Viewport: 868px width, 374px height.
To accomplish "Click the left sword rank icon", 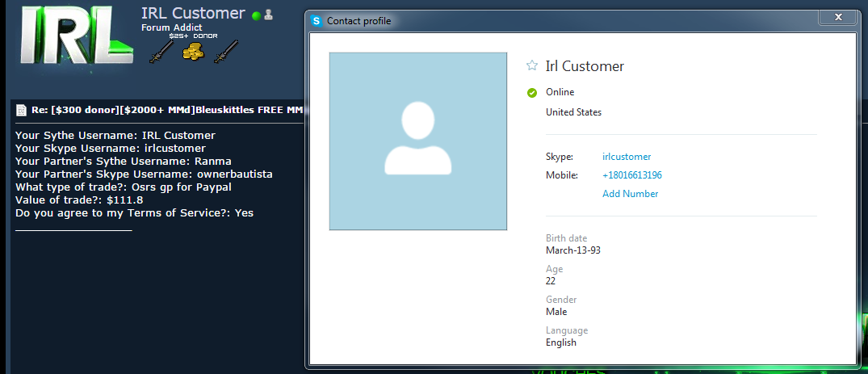I will [161, 52].
